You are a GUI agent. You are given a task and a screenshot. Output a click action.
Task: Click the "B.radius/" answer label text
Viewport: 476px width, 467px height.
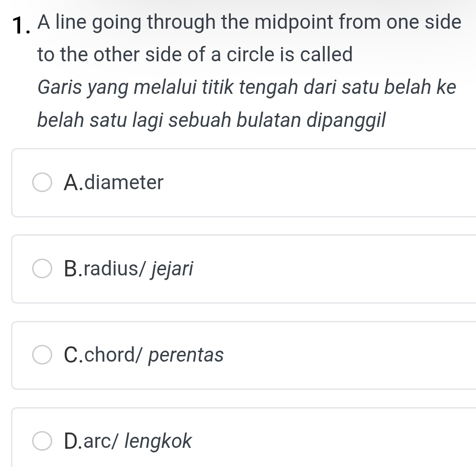(x=105, y=269)
